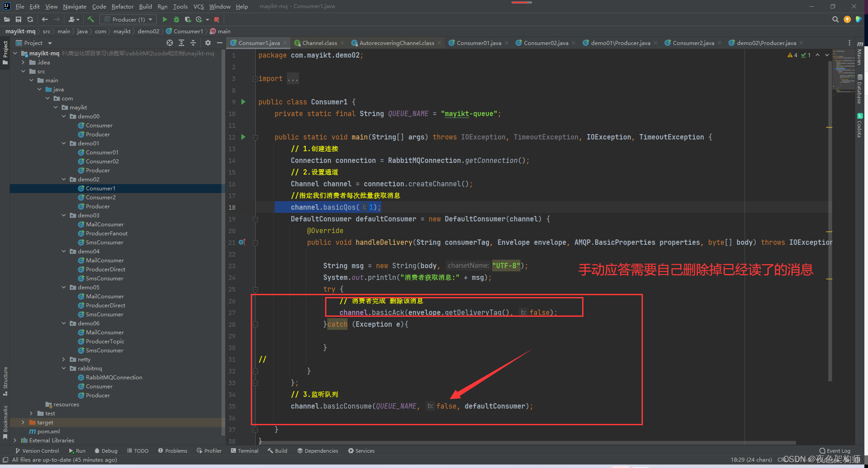Run Producer with the green play icon

165,19
